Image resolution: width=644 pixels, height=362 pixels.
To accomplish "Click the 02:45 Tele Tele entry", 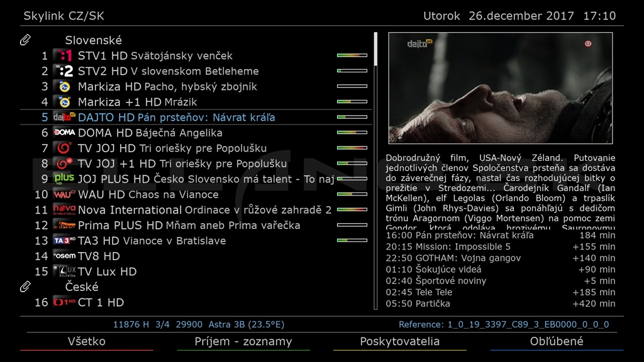I will pyautogui.click(x=500, y=292).
